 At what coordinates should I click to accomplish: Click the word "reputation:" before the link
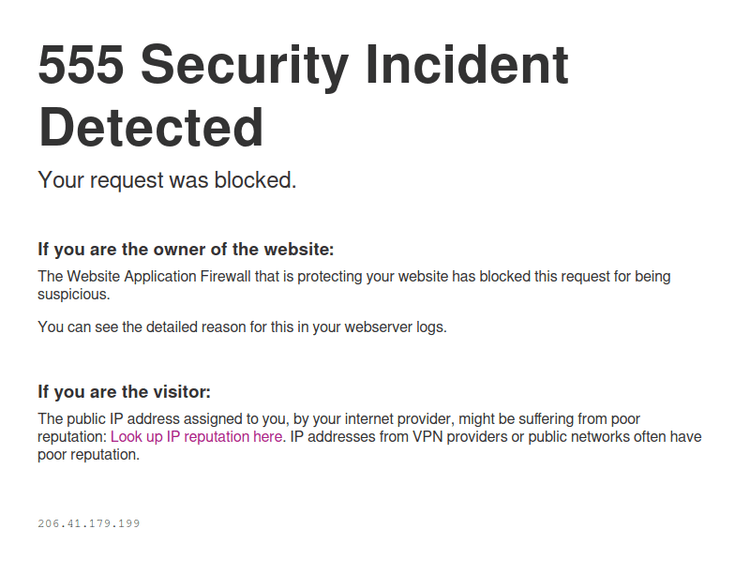(x=71, y=437)
